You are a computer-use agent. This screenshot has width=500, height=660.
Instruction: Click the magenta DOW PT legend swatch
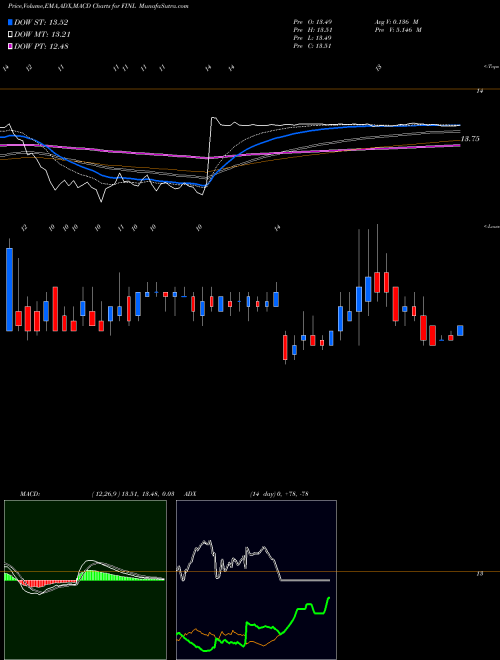click(11, 46)
